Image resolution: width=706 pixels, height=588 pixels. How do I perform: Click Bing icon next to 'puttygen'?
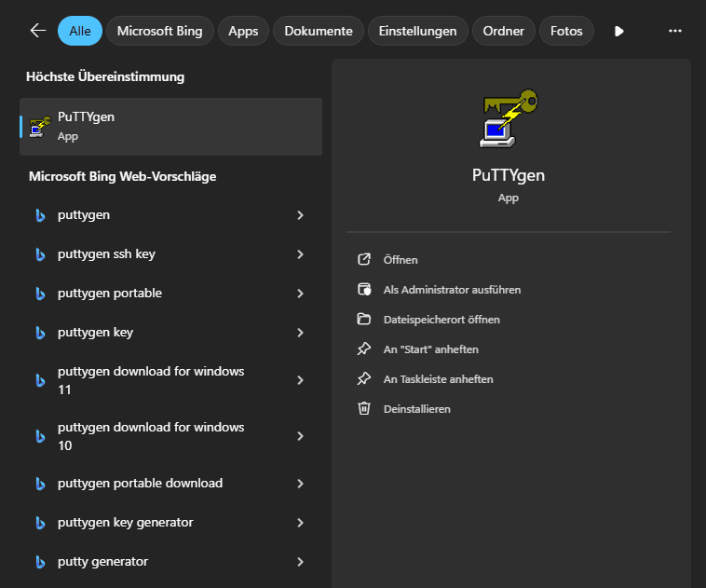point(40,215)
